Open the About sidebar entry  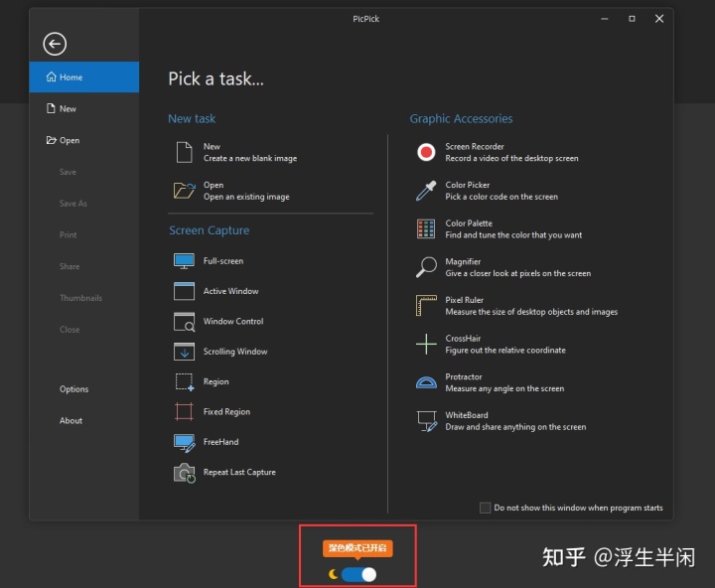click(x=71, y=420)
